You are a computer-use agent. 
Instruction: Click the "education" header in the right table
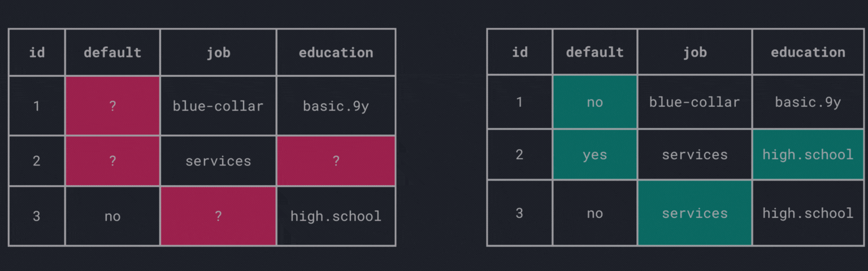pos(808,52)
